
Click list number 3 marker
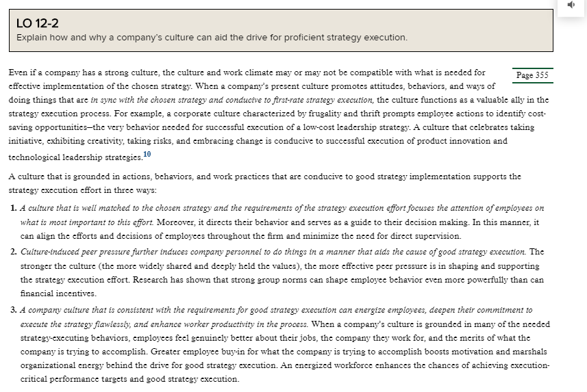click(x=14, y=310)
